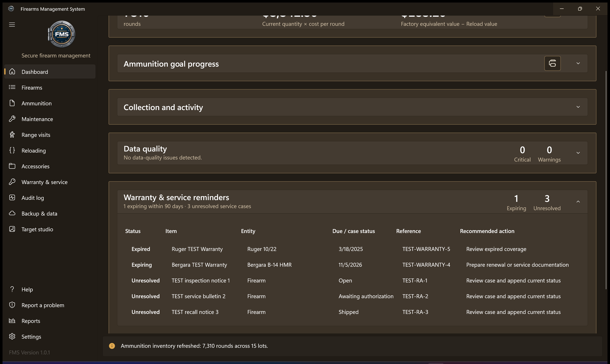Collapse the Warranty & service reminders section
The height and width of the screenshot is (364, 610).
point(578,202)
